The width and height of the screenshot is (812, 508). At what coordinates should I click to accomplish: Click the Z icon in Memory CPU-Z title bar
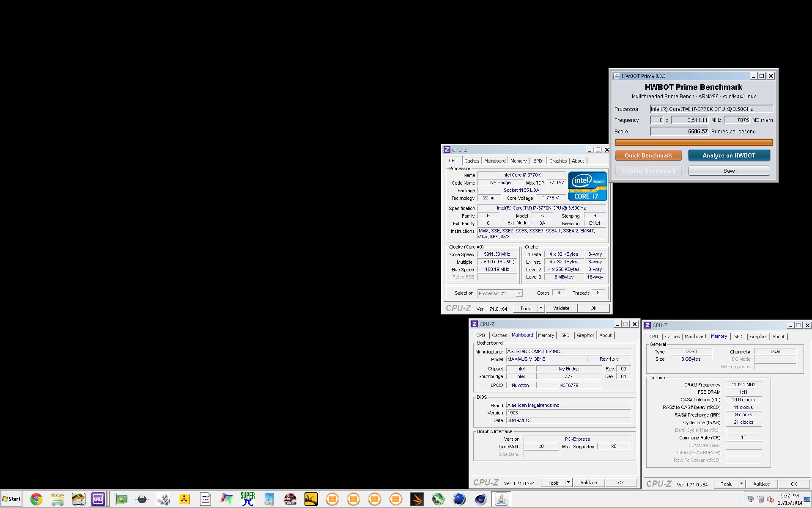pos(647,325)
